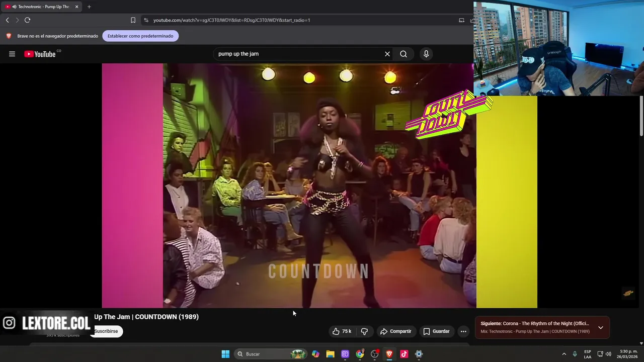The width and height of the screenshot is (644, 362).
Task: Show hidden system tray icons
Action: point(564,354)
